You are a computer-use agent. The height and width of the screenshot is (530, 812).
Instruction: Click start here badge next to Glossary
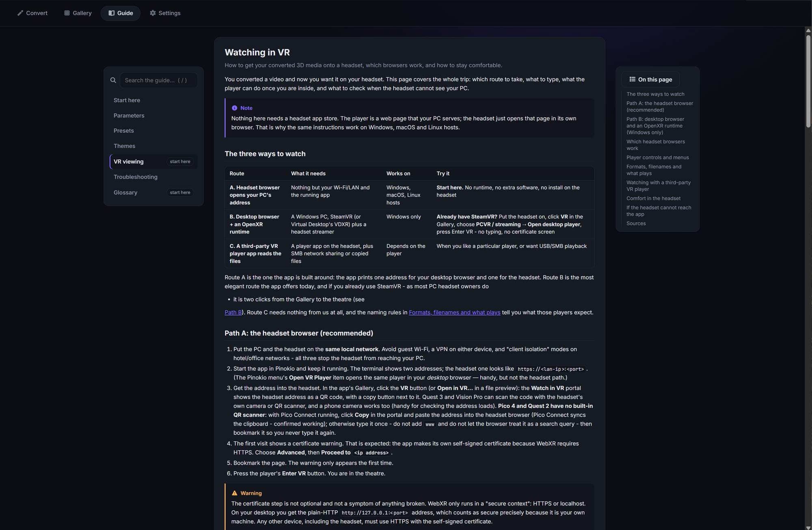[x=180, y=193]
